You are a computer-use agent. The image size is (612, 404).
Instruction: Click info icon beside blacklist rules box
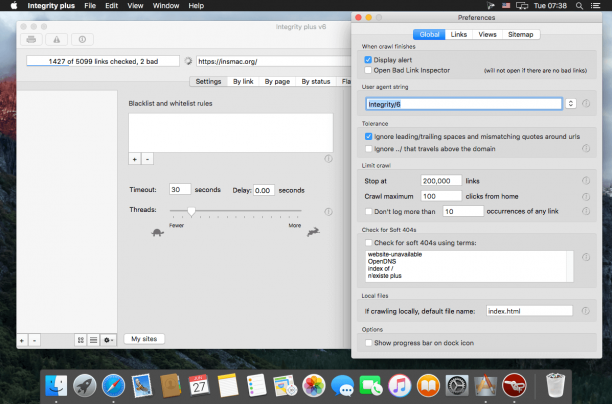point(328,158)
